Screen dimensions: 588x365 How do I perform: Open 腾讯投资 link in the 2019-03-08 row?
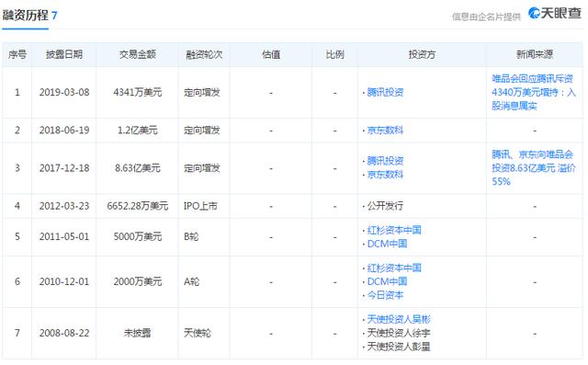tap(385, 92)
